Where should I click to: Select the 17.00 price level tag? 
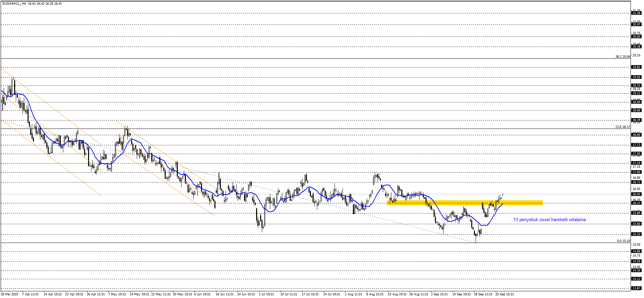click(x=636, y=172)
